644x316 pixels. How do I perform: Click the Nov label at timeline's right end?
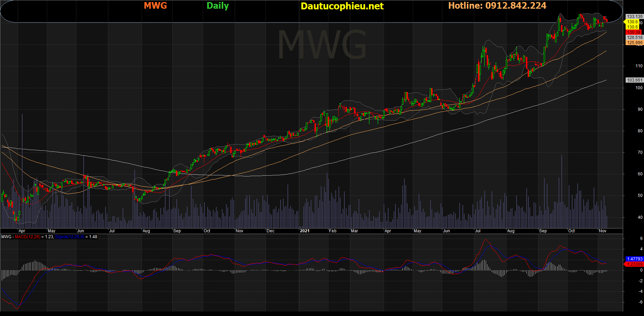tap(603, 231)
